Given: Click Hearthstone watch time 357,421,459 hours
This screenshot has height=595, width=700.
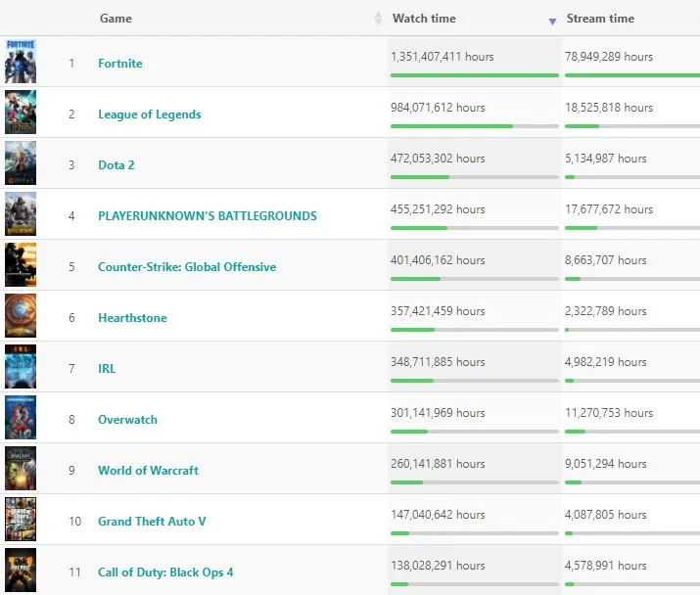Looking at the screenshot, I should [x=438, y=311].
